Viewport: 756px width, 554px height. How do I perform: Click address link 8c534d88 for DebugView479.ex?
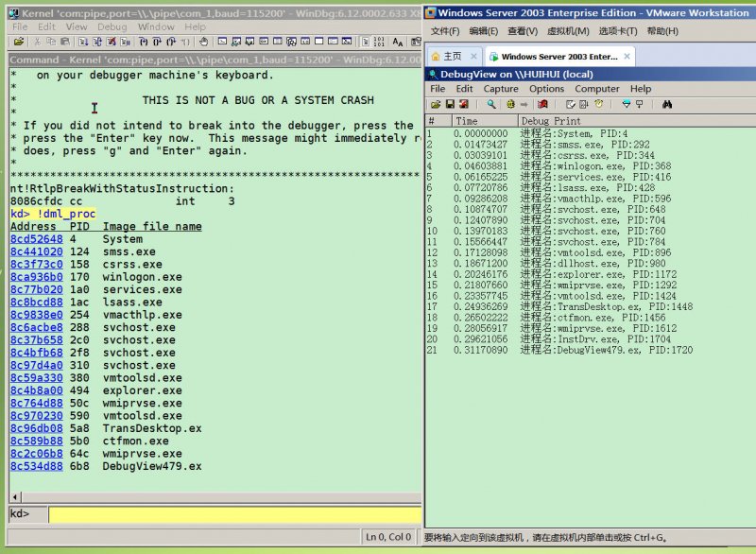click(x=37, y=466)
